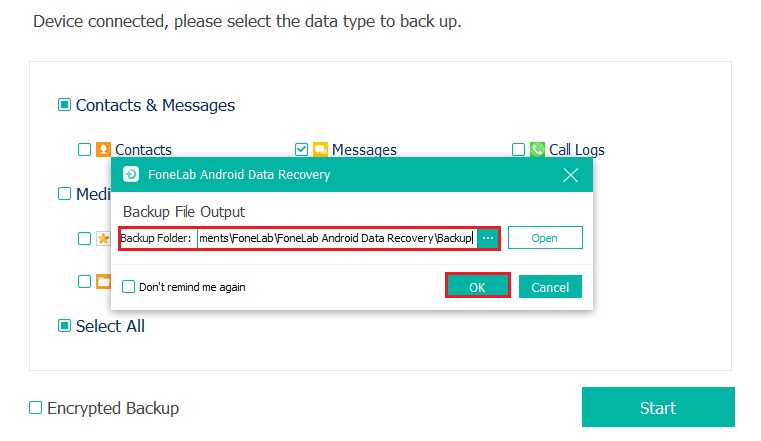
Task: Tick the Media group checkbox
Action: pos(65,194)
